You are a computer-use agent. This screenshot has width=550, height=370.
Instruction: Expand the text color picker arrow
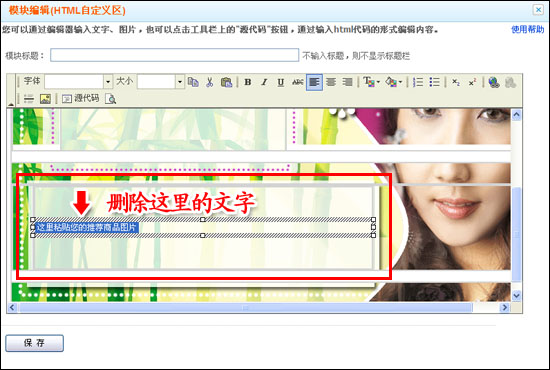click(378, 82)
